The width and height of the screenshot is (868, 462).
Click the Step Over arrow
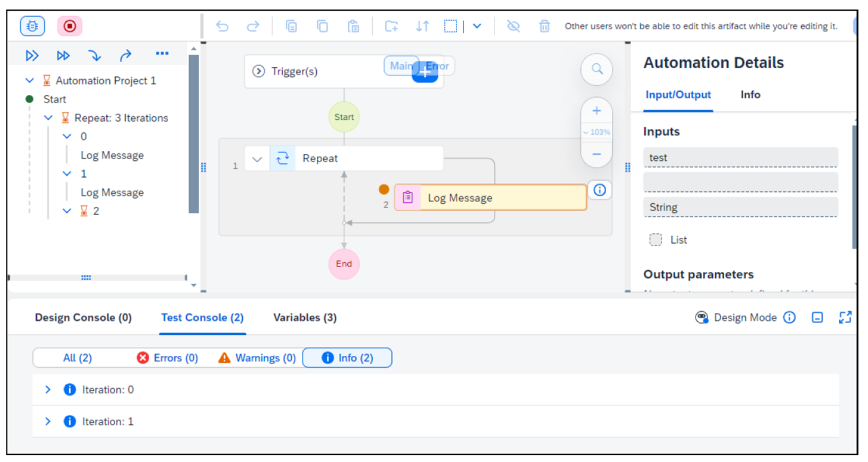(x=125, y=55)
